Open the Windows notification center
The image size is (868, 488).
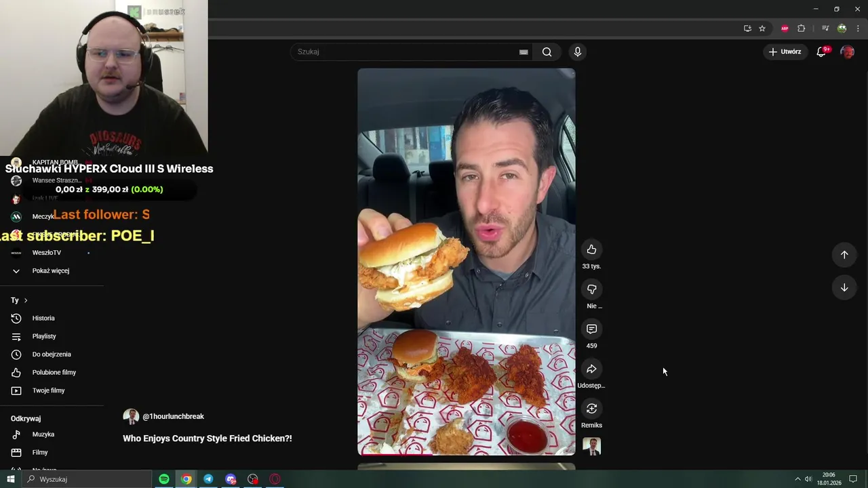(x=854, y=479)
